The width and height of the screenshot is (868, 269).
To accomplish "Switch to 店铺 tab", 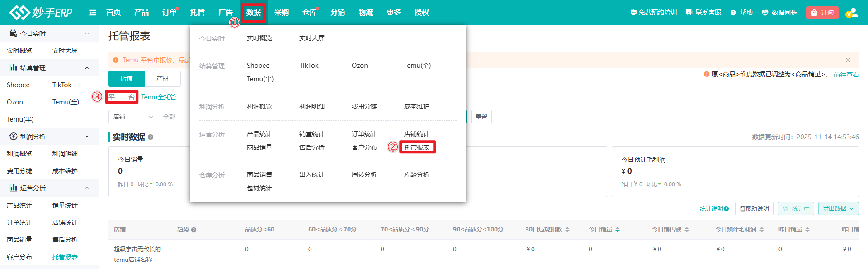I will tap(127, 79).
